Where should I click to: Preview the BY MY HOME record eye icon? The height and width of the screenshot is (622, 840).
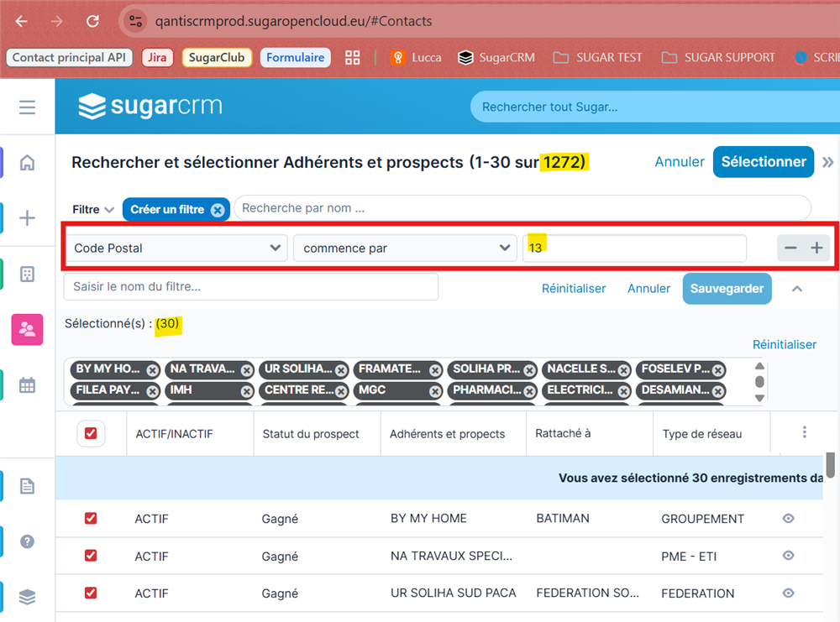click(788, 519)
